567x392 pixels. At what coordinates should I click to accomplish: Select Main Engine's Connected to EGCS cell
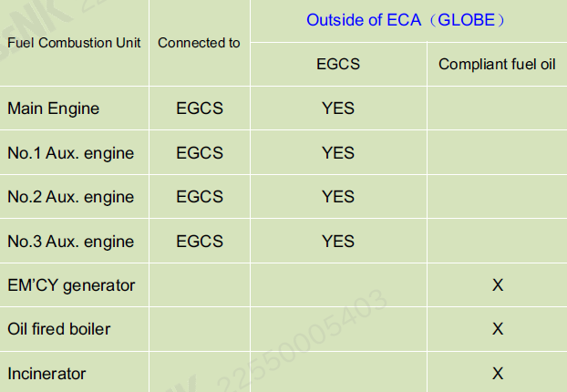pos(200,108)
